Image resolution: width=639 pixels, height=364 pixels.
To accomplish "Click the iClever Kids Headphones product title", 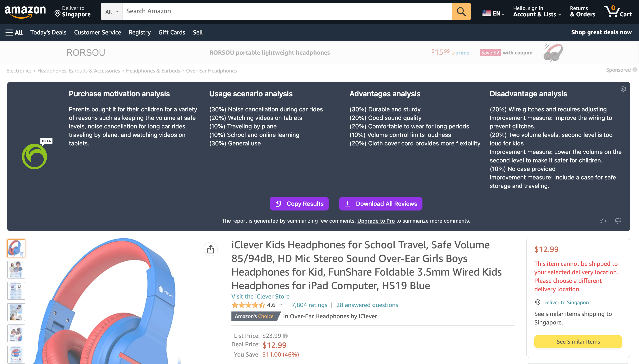I will tap(366, 265).
